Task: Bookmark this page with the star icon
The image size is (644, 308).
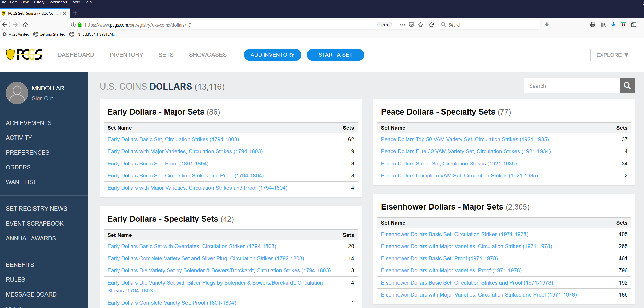Action: [x=420, y=25]
